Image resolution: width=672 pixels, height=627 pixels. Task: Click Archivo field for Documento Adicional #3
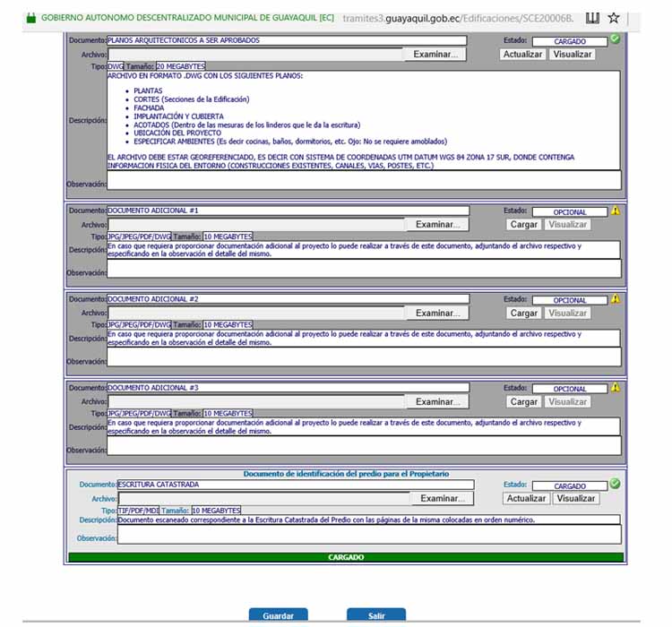pyautogui.click(x=257, y=402)
